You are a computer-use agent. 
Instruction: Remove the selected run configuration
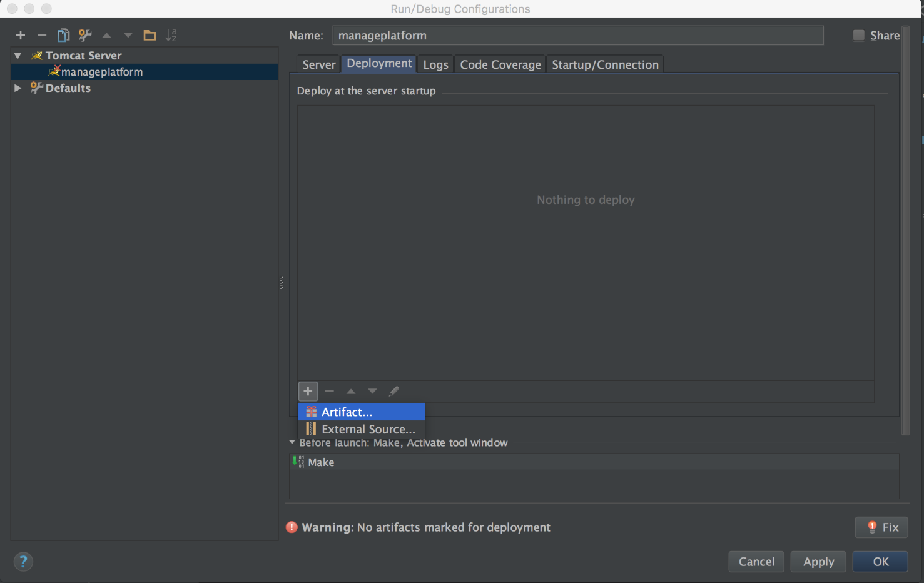[x=42, y=36]
